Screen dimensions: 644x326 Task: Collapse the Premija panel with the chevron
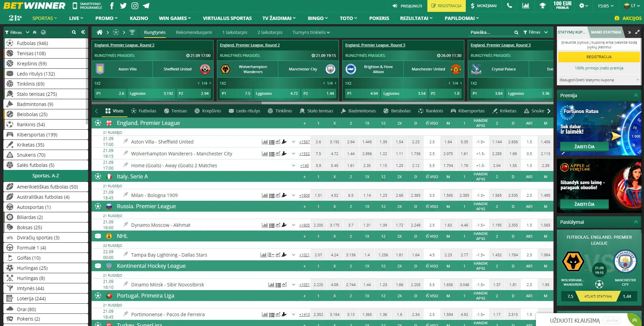(x=635, y=95)
